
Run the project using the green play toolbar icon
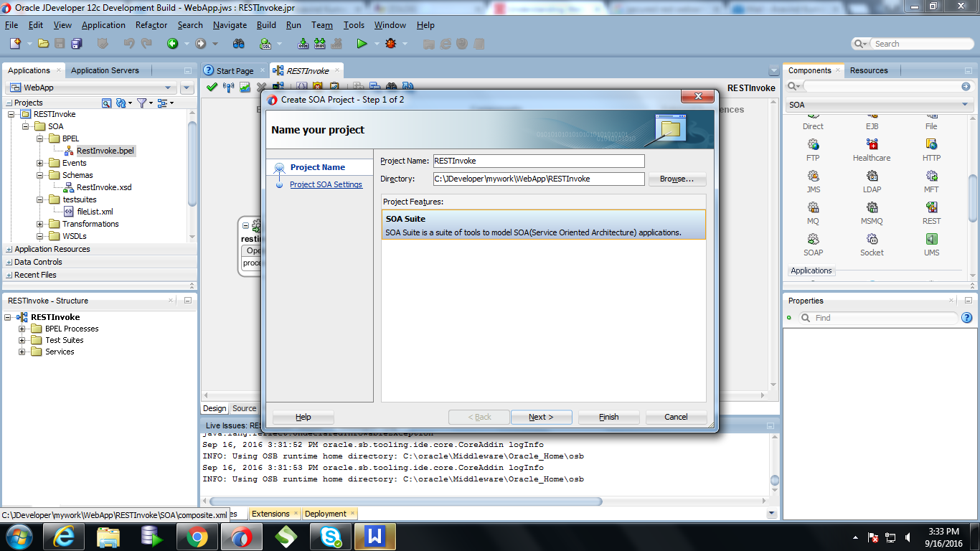362,43
